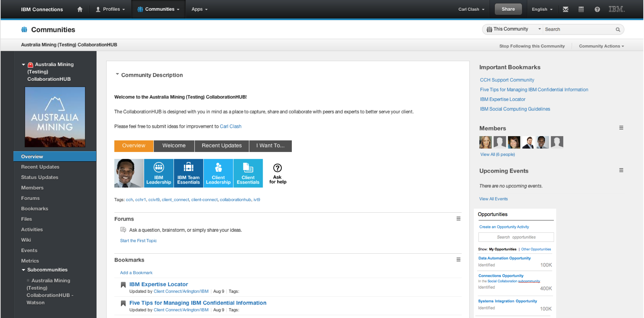Collapse the Subcommunities tree in sidebar
The width and height of the screenshot is (644, 318).
tap(23, 270)
